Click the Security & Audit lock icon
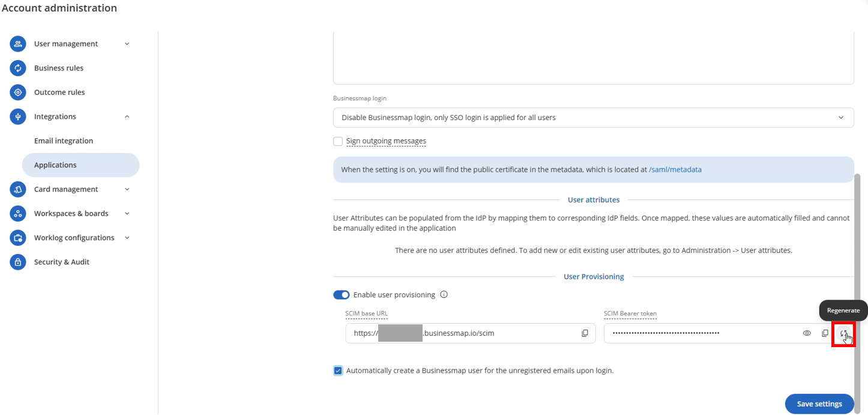 (18, 262)
